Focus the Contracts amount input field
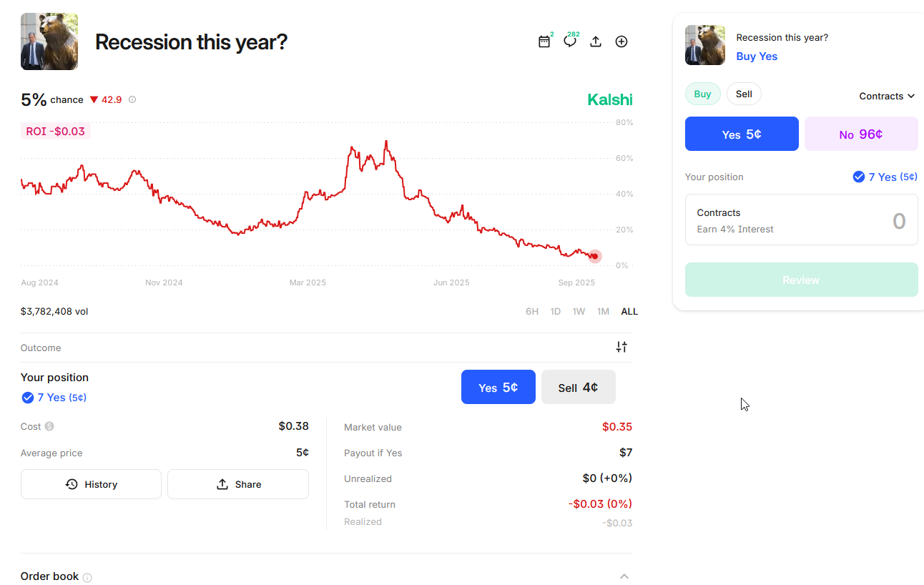 [x=801, y=220]
